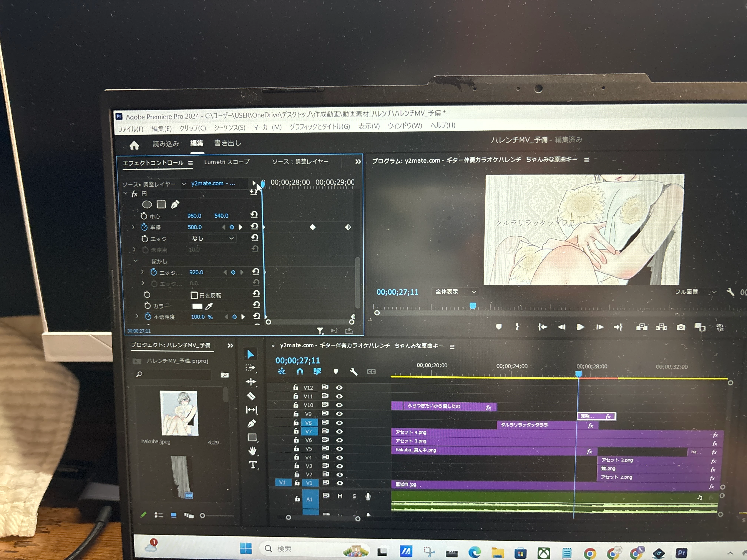Toggle timeline Snap magnet icon
Screen dimensions: 747x560
pos(300,372)
